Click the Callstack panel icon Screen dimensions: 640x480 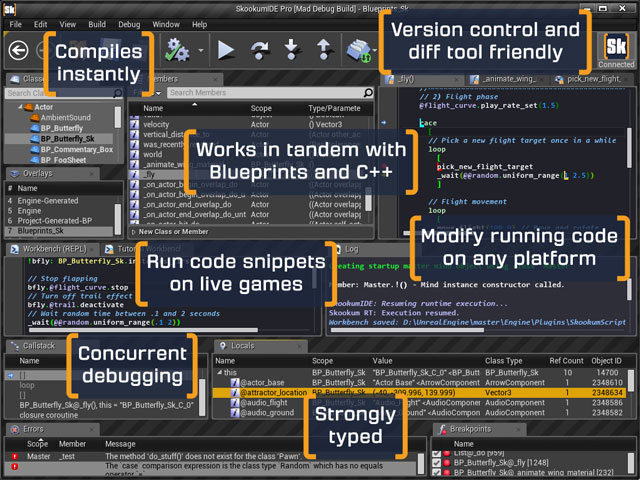[x=15, y=346]
